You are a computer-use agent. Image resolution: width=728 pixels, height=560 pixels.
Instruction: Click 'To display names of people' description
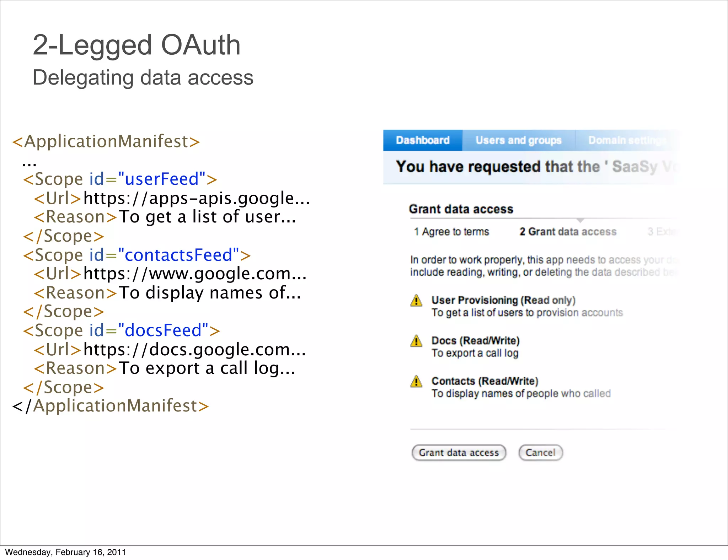coord(521,394)
